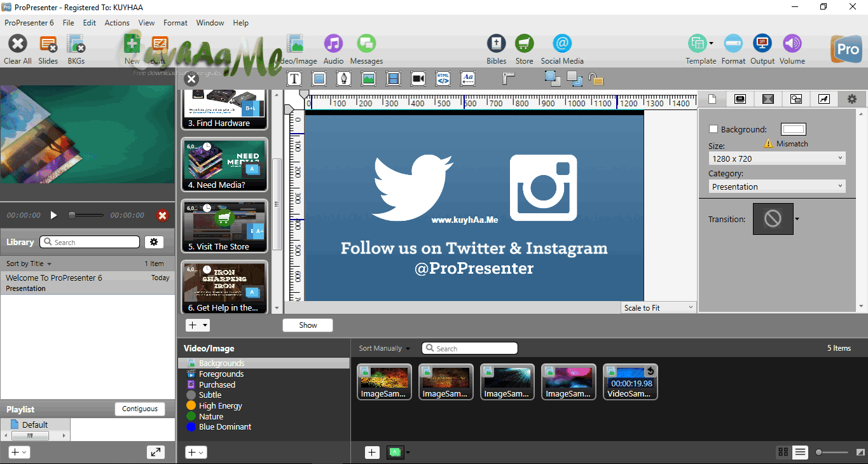
Task: Insert an image with the Image tool
Action: [x=368, y=78]
